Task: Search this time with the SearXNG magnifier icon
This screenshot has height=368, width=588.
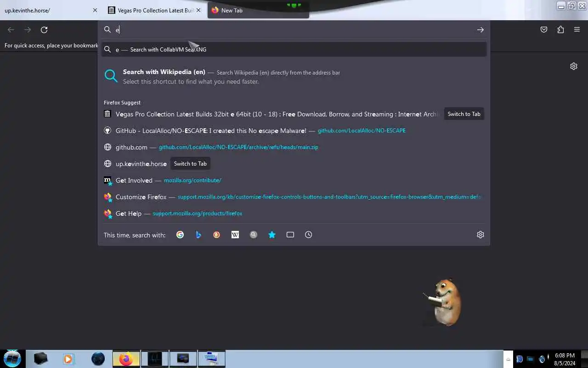Action: pyautogui.click(x=254, y=235)
